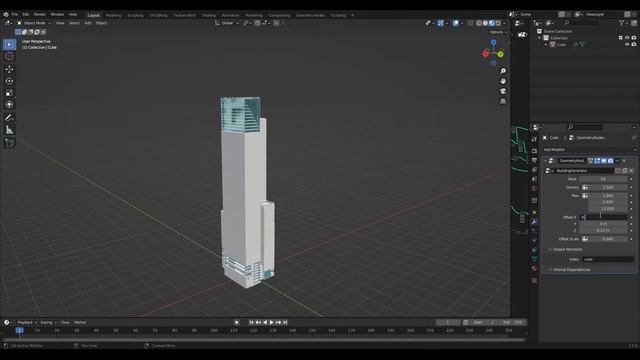Expand the Cube item in outliner

click(546, 44)
